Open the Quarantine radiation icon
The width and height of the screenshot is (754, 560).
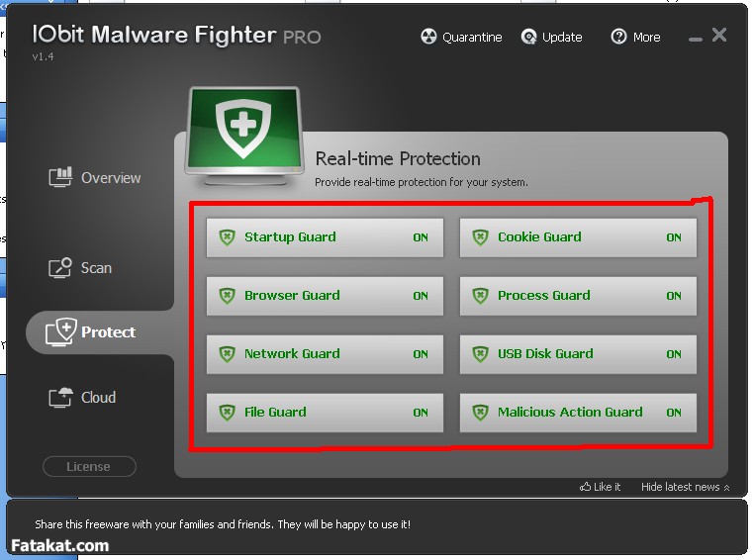click(x=428, y=37)
